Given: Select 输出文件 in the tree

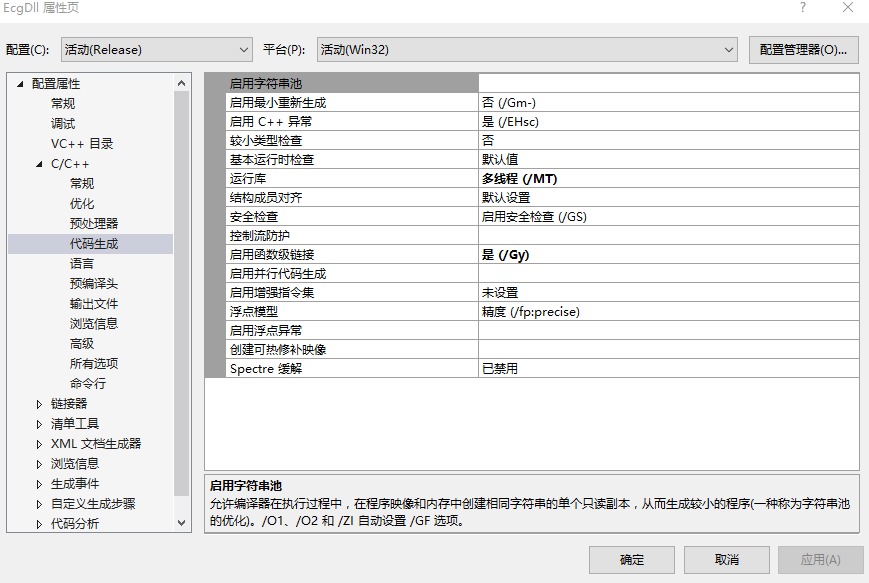Looking at the screenshot, I should [x=94, y=303].
